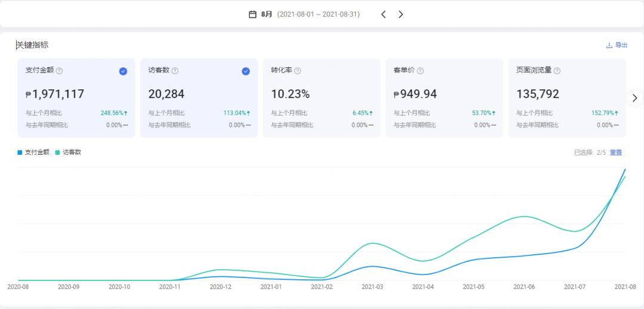The image size is (644, 309).
Task: Open help icon beside 客单价
Action: click(x=420, y=70)
